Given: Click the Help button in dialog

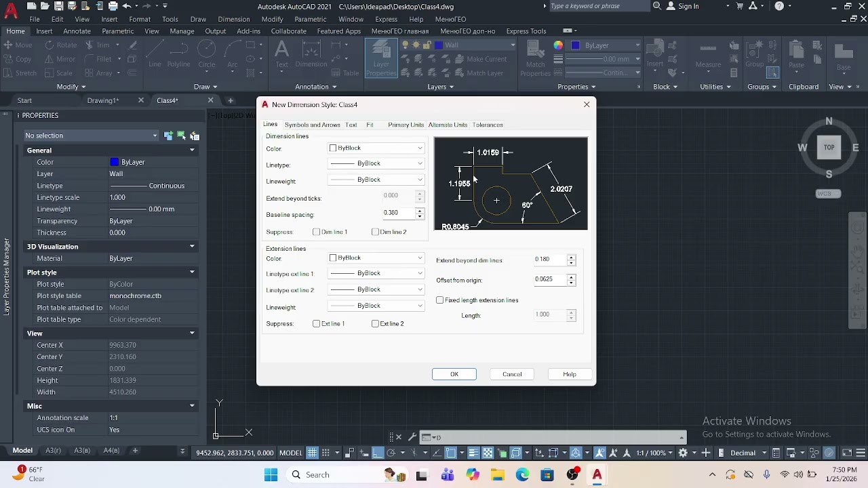Looking at the screenshot, I should tap(570, 374).
